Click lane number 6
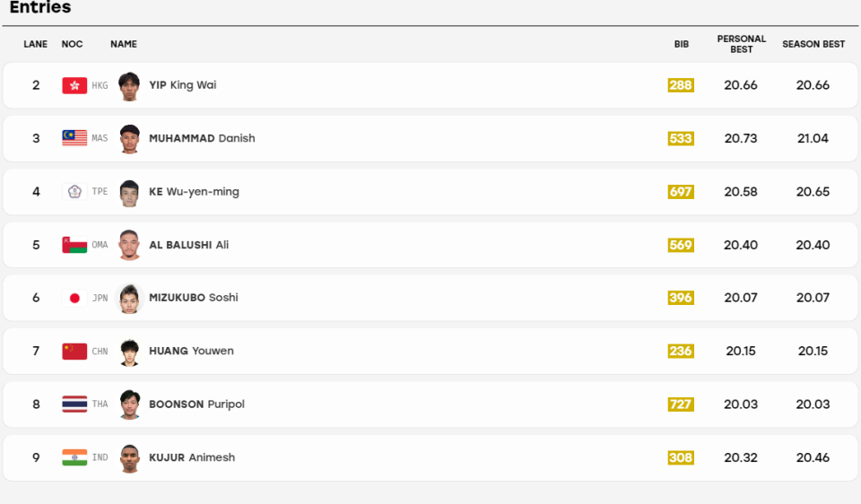 coord(36,298)
